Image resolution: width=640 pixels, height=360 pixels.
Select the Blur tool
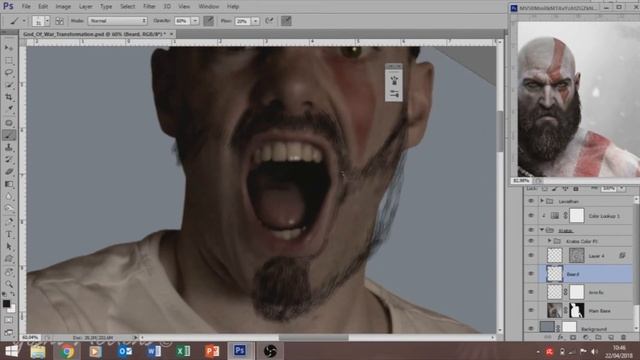9,196
